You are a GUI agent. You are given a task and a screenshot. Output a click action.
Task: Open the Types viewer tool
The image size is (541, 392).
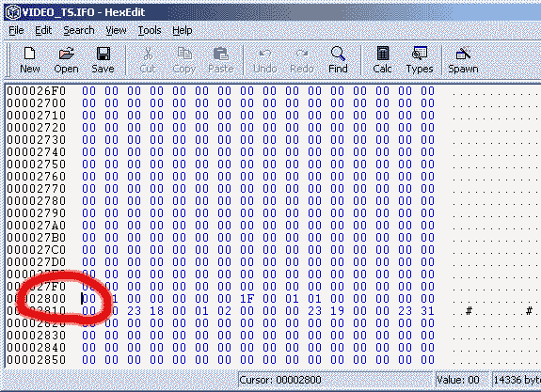pos(420,60)
